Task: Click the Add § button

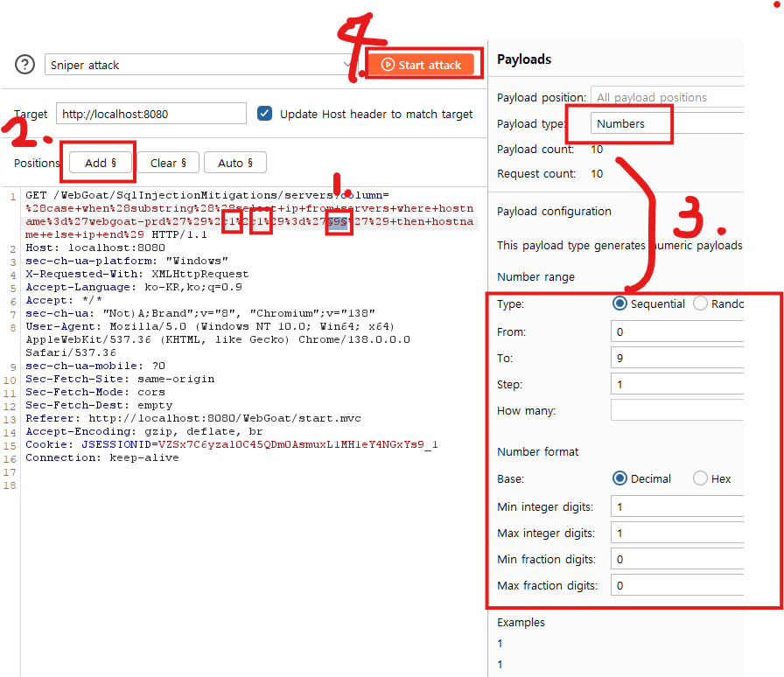Action: point(98,163)
